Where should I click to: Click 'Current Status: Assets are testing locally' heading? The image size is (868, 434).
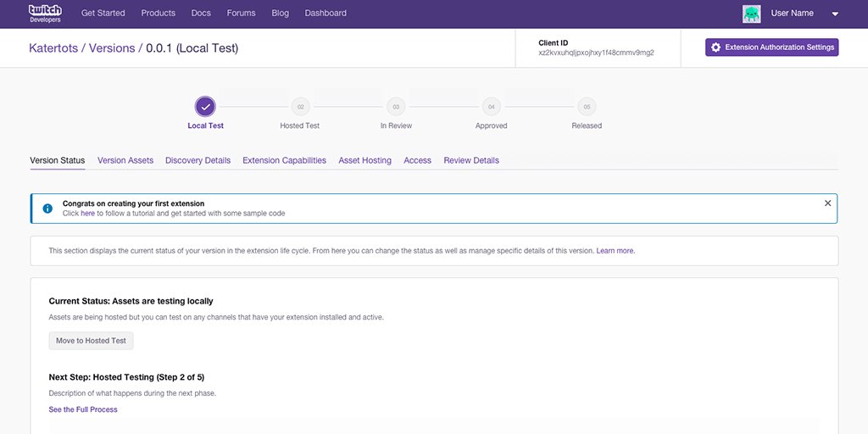(x=131, y=301)
